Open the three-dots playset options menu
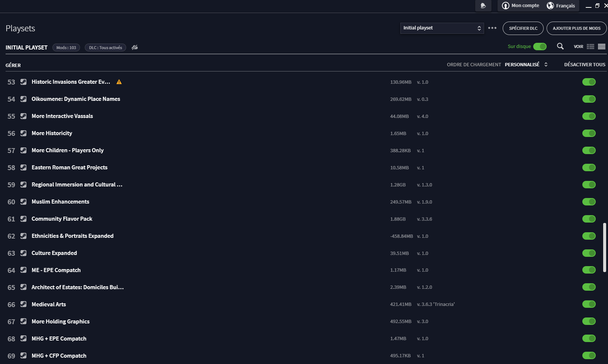The height and width of the screenshot is (364, 608). [492, 28]
